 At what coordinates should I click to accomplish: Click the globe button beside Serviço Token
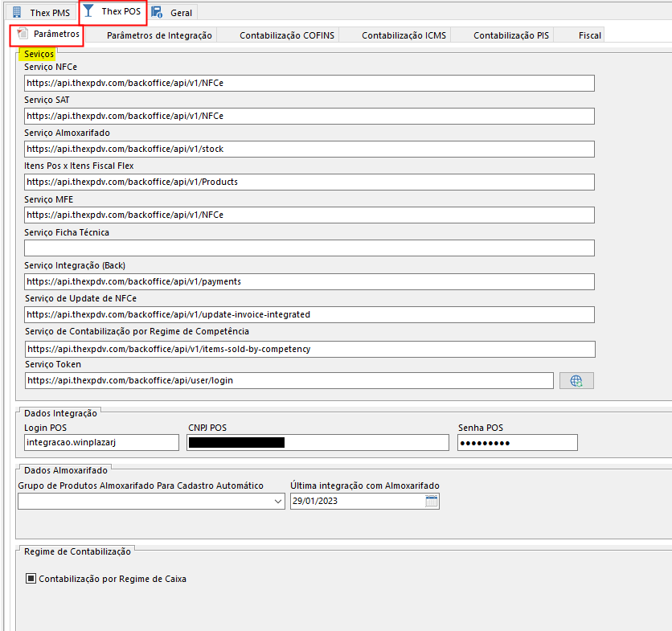pyautogui.click(x=576, y=381)
